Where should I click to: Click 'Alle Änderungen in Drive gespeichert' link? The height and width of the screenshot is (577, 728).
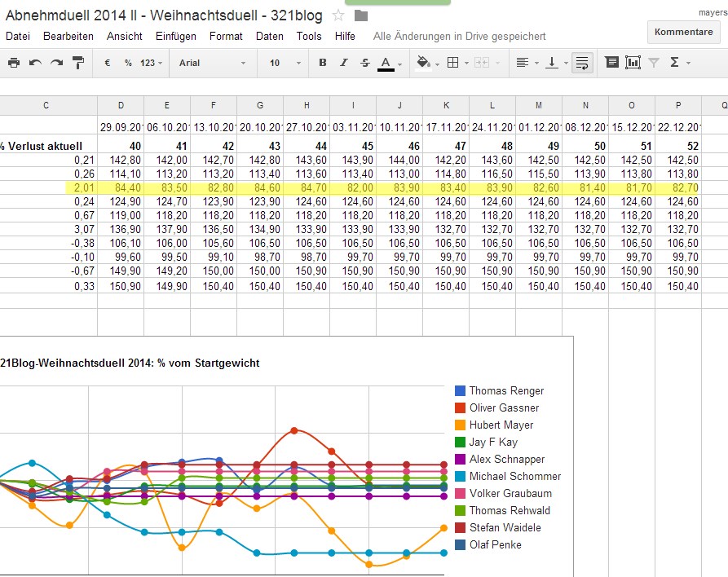(x=460, y=36)
